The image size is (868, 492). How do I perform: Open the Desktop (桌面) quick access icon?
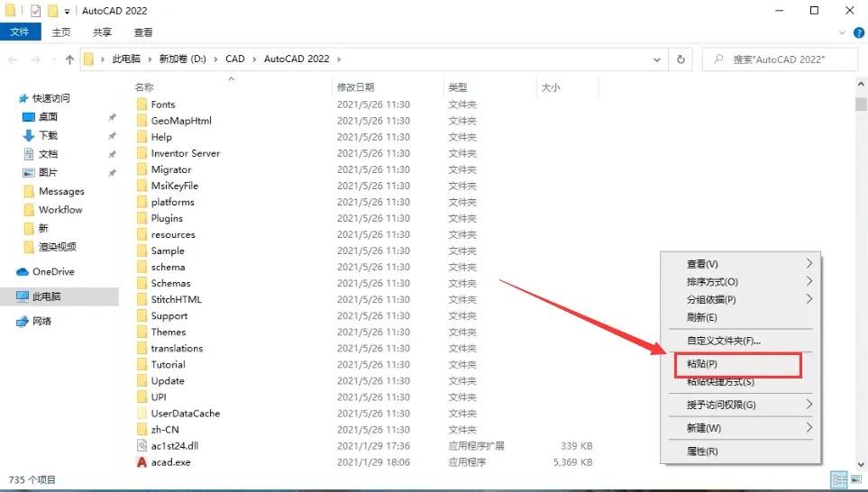click(29, 117)
